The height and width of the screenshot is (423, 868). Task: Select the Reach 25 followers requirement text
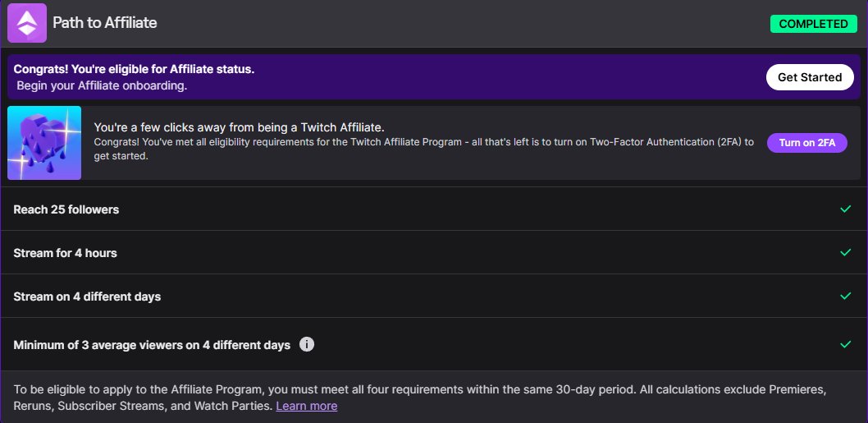coord(66,209)
